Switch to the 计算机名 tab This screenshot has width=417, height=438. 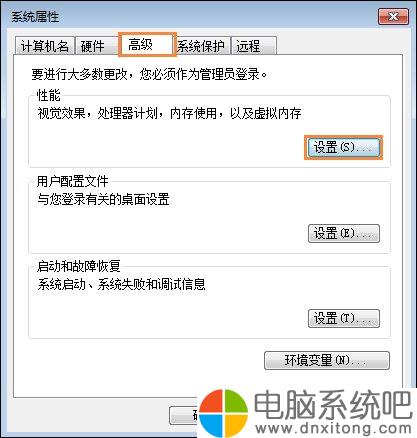click(45, 46)
